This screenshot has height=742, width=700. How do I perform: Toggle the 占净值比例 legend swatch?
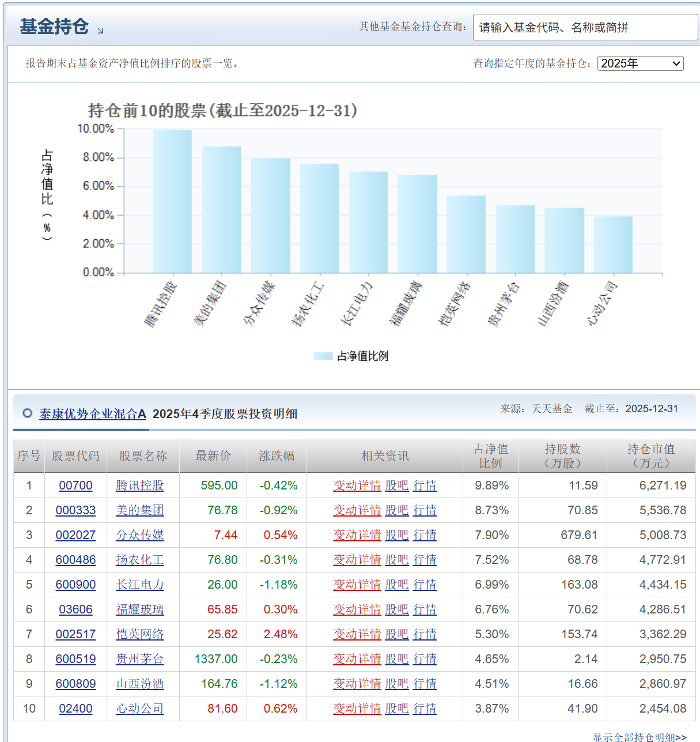[323, 356]
